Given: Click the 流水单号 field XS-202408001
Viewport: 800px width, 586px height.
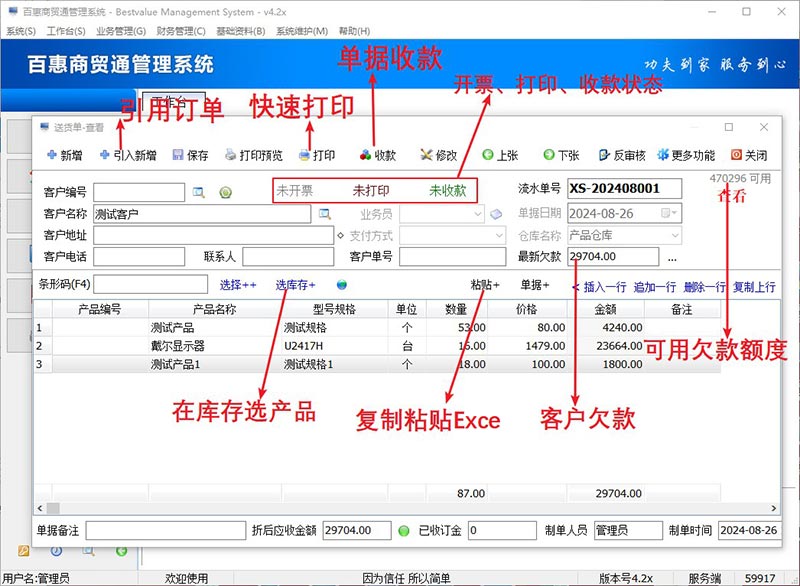Looking at the screenshot, I should (624, 188).
